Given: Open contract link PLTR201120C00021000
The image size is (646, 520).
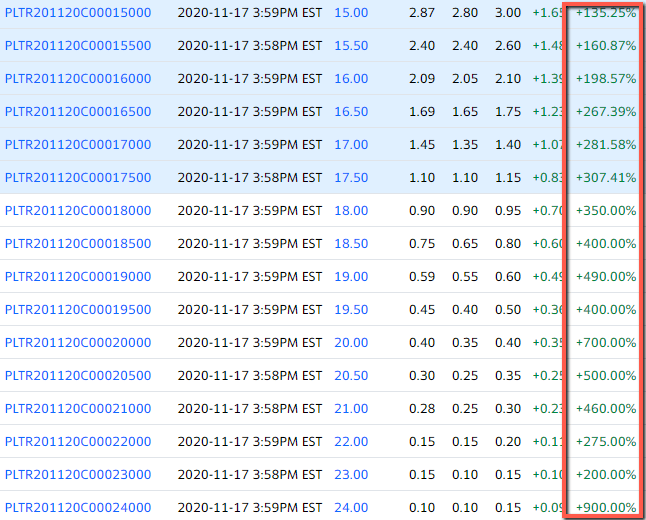Looking at the screenshot, I should pos(78,408).
